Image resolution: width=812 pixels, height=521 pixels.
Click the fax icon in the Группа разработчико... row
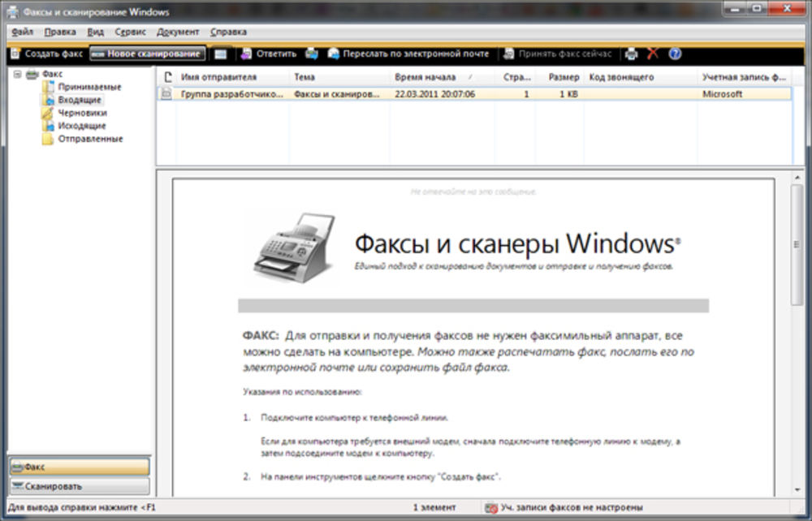tap(166, 94)
